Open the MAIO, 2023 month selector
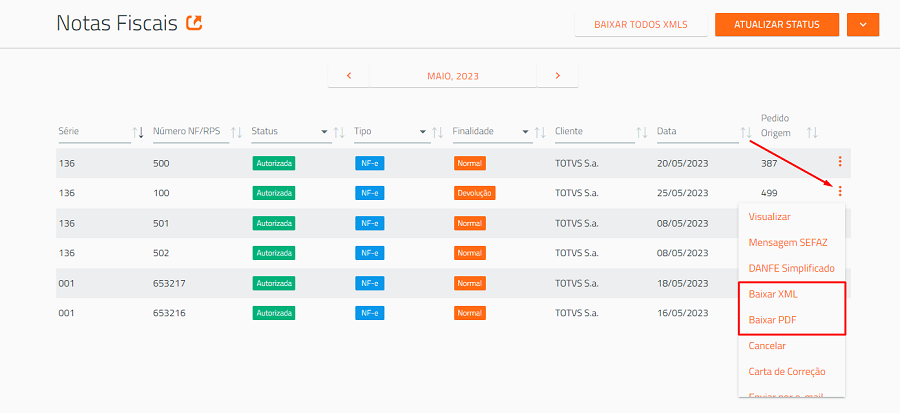Image resolution: width=900 pixels, height=413 pixels. pos(453,76)
